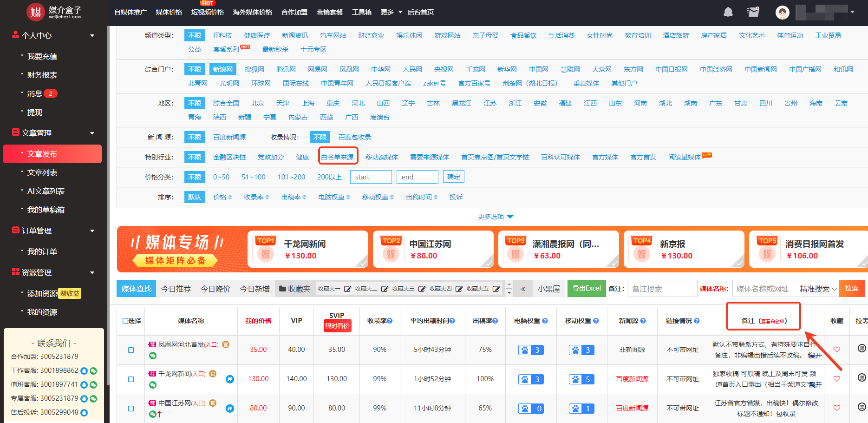Open the 更多 dropdown in top nav
The image size is (868, 423).
click(392, 12)
